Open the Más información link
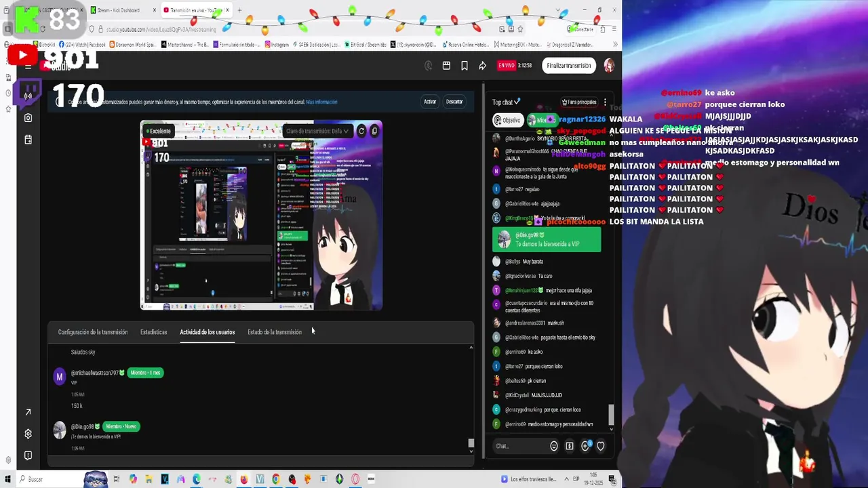The height and width of the screenshot is (488, 868). [321, 102]
